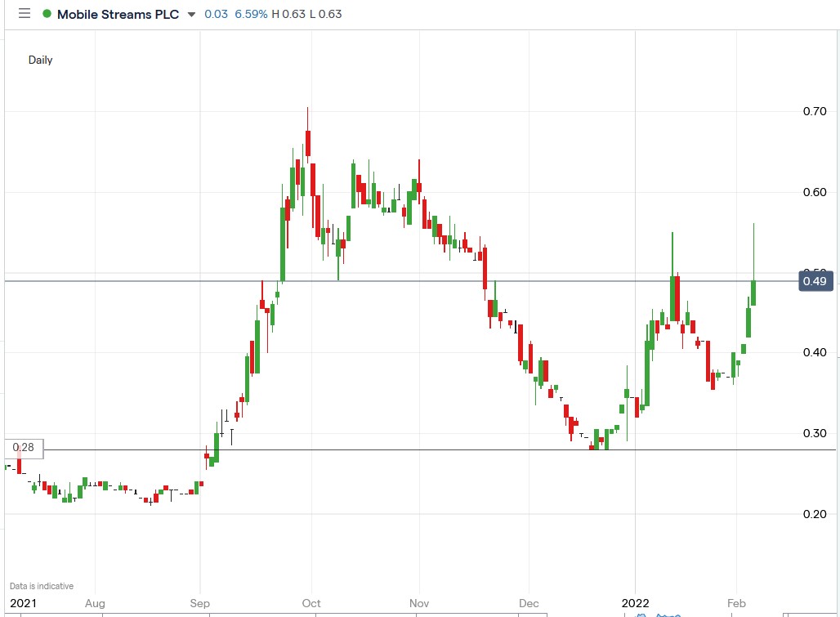Click the 0.28 price level tag
Image resolution: width=840 pixels, height=617 pixels.
pos(22,448)
